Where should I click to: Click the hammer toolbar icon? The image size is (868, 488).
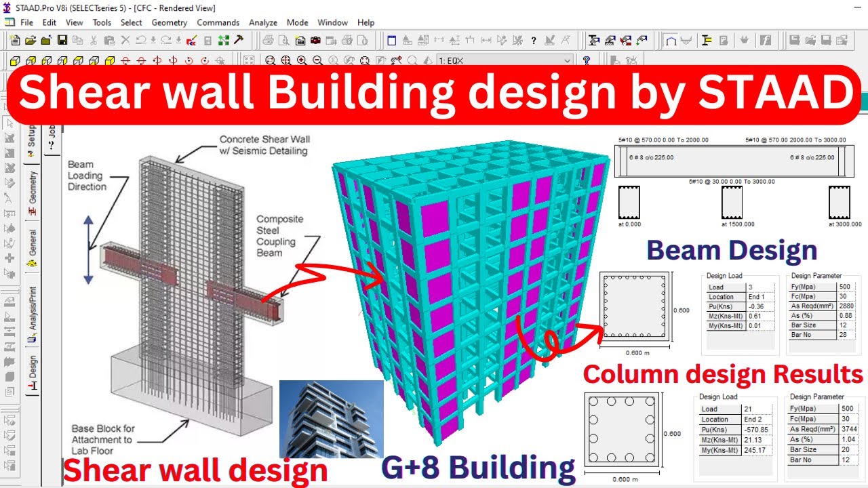click(239, 41)
